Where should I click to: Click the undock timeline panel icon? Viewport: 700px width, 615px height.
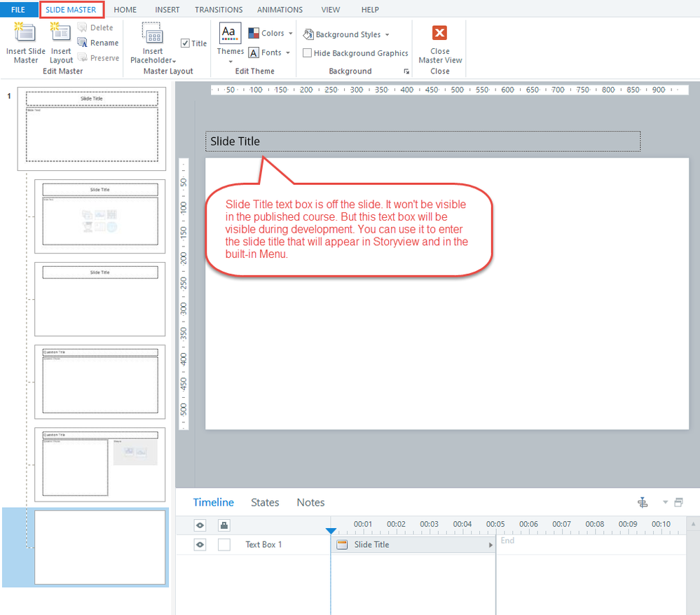click(678, 502)
